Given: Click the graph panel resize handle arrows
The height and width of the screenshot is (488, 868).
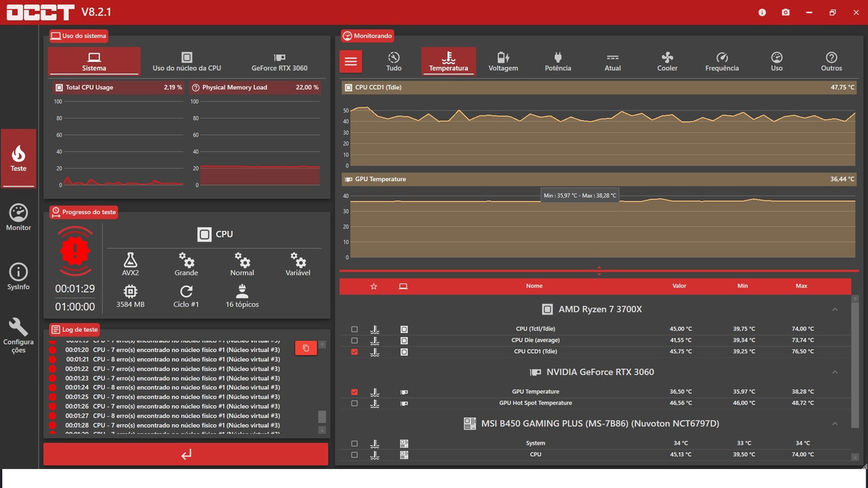Looking at the screenshot, I should pos(599,271).
